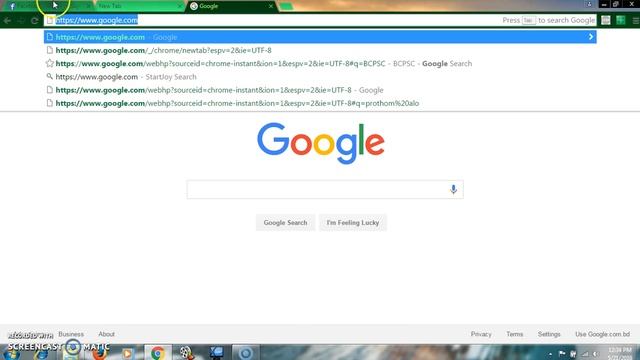Screen dimensions: 640x360
Task: Click the microphone voice search icon
Action: click(453, 189)
